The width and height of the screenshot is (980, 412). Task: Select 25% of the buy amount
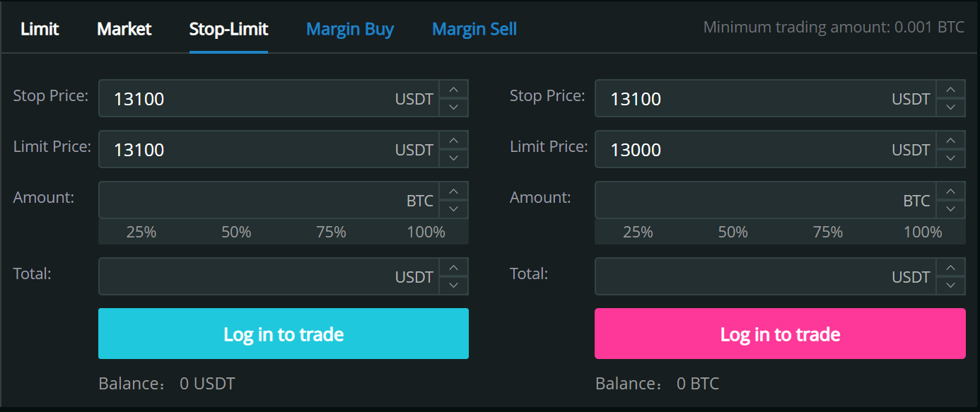[141, 232]
